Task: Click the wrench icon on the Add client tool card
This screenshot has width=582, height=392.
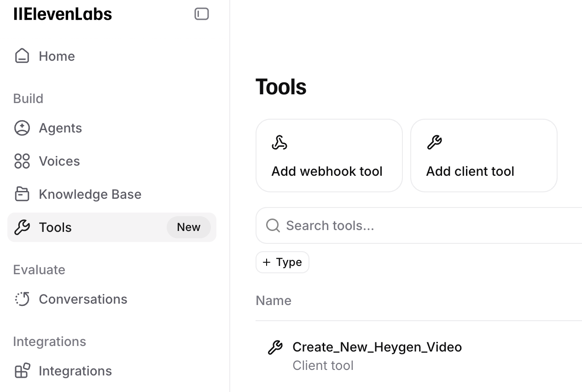Action: coord(435,142)
